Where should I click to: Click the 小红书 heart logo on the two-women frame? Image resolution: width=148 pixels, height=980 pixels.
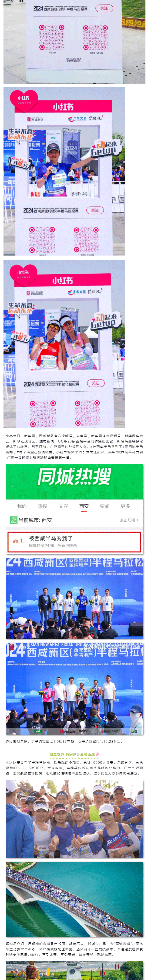pyautogui.click(x=23, y=275)
